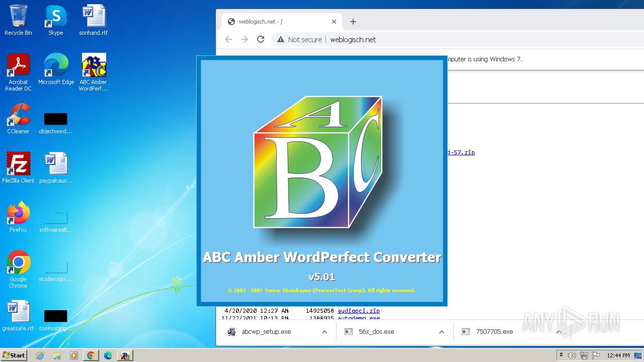Open the Recycle Bin desktop icon
Screen dimensions: 644x362
[18, 20]
